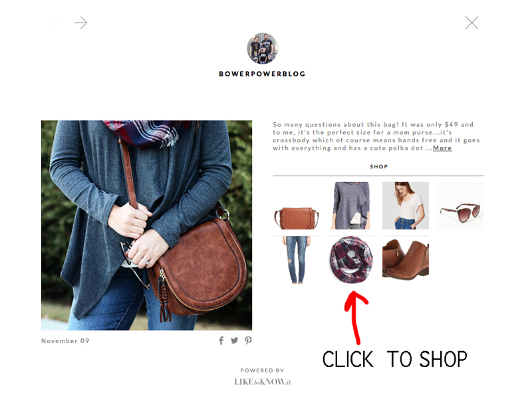Screen dimensions: 532x401
Task: Expand caption via More link
Action: click(x=442, y=148)
